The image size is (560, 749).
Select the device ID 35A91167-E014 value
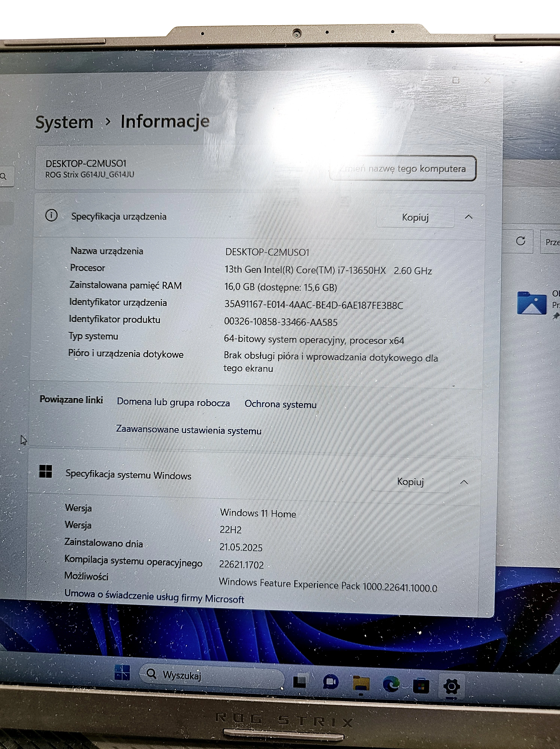(314, 305)
